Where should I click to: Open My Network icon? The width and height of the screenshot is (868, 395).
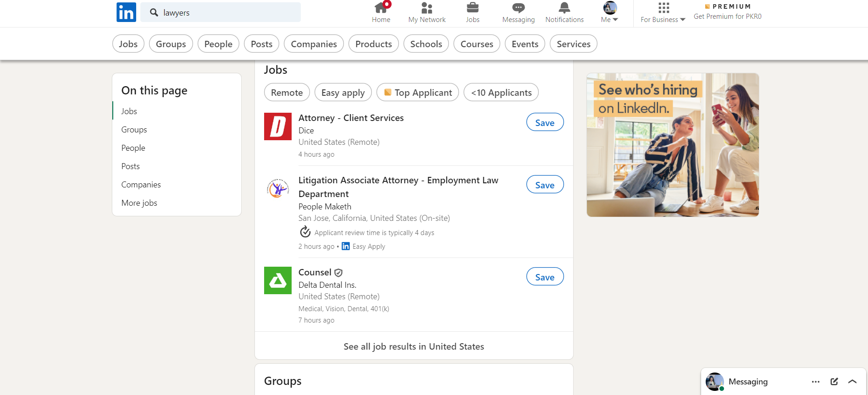coord(426,8)
